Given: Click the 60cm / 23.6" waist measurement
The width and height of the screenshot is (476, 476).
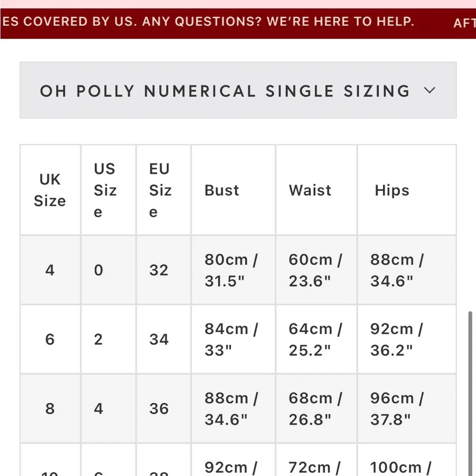Looking at the screenshot, I should coord(315,270).
